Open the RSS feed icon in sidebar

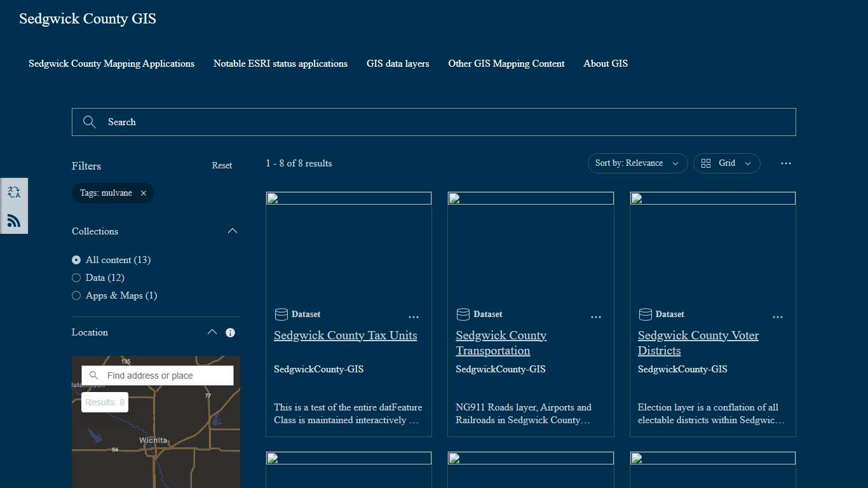click(13, 220)
